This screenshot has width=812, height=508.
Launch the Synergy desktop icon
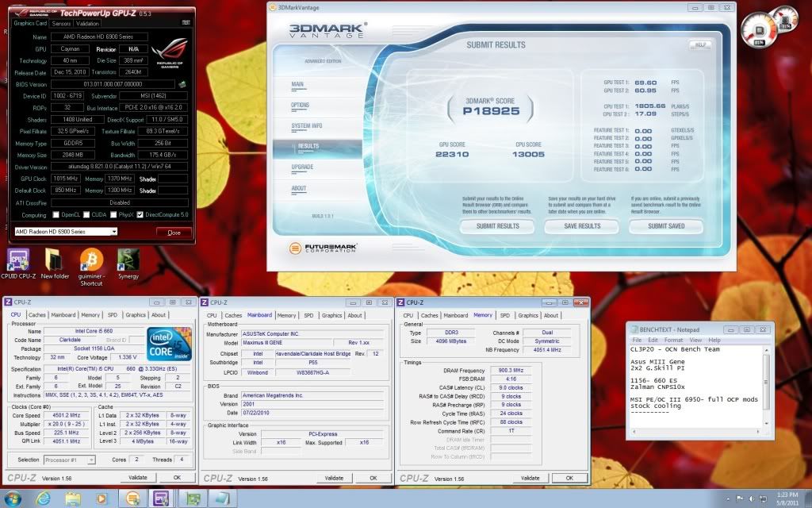coord(128,260)
